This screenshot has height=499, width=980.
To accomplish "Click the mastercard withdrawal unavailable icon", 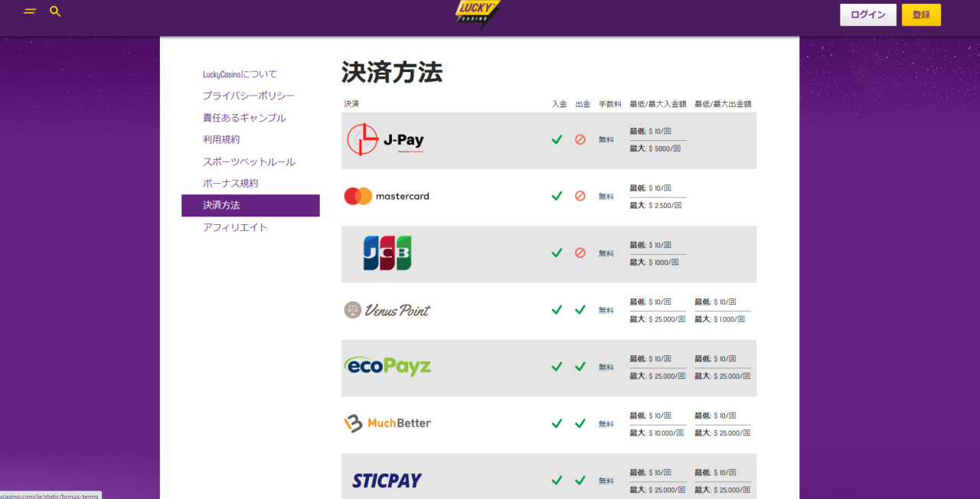I will pos(580,196).
